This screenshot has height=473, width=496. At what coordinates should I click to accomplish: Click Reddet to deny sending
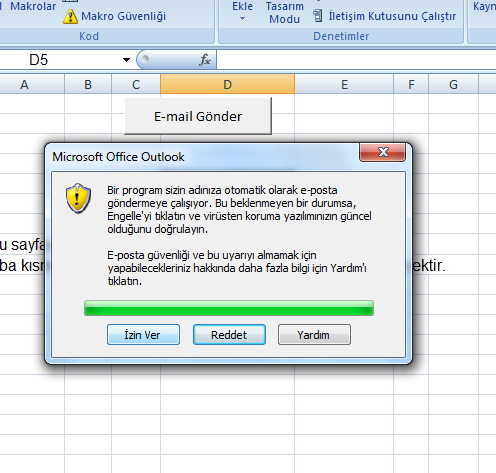229,335
